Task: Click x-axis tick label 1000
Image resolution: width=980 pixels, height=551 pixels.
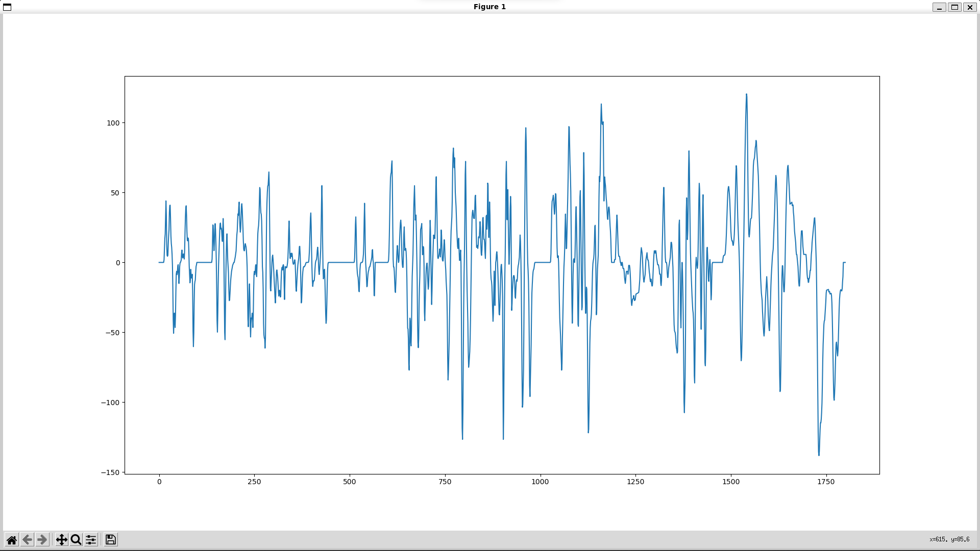Action: click(540, 482)
